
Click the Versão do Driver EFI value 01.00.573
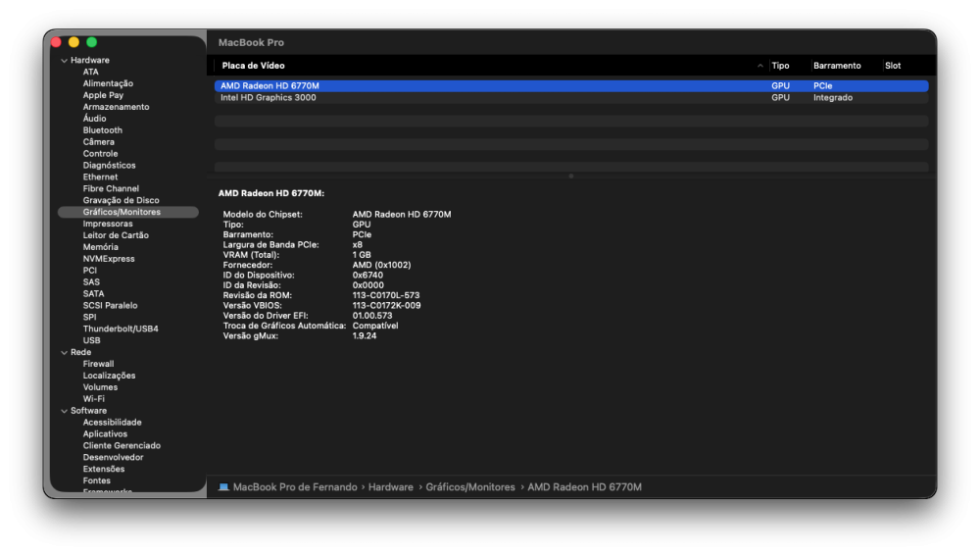(x=372, y=316)
